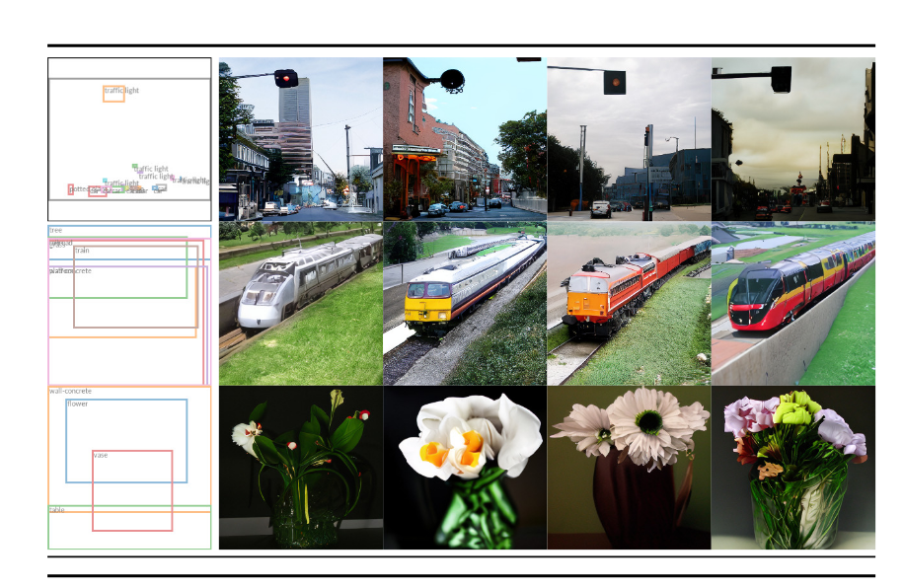Click the 'wall-concrete' label
The height and width of the screenshot is (588, 904).
70,391
